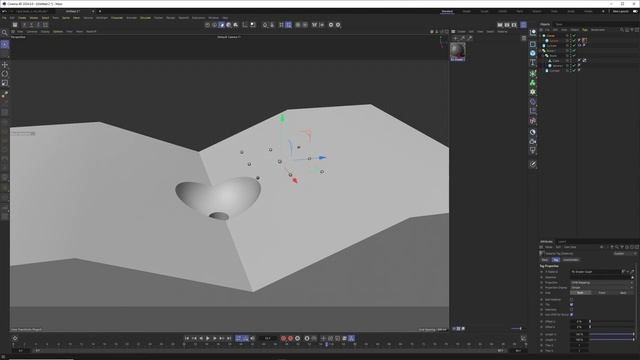
Task: Open the Projection Display dropdown
Action: 602,288
